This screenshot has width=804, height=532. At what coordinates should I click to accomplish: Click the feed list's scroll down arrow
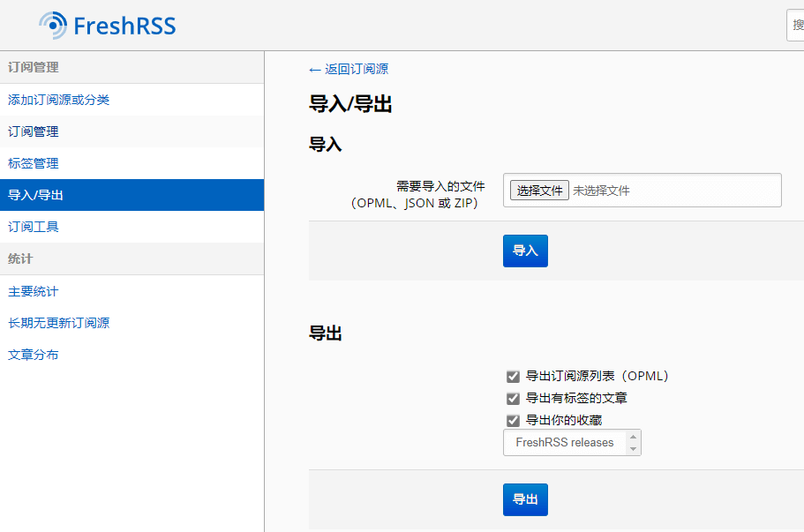pyautogui.click(x=633, y=449)
